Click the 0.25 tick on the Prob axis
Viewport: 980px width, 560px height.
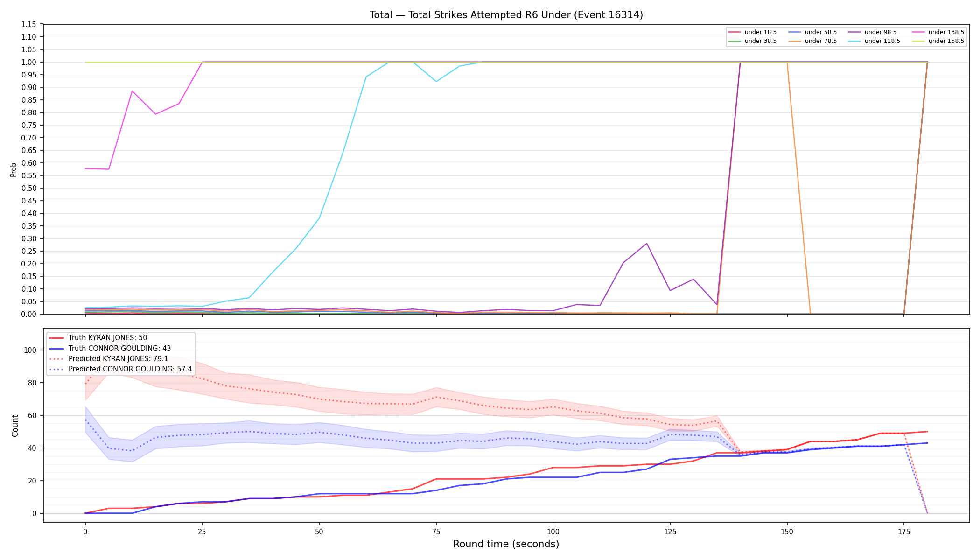[29, 252]
